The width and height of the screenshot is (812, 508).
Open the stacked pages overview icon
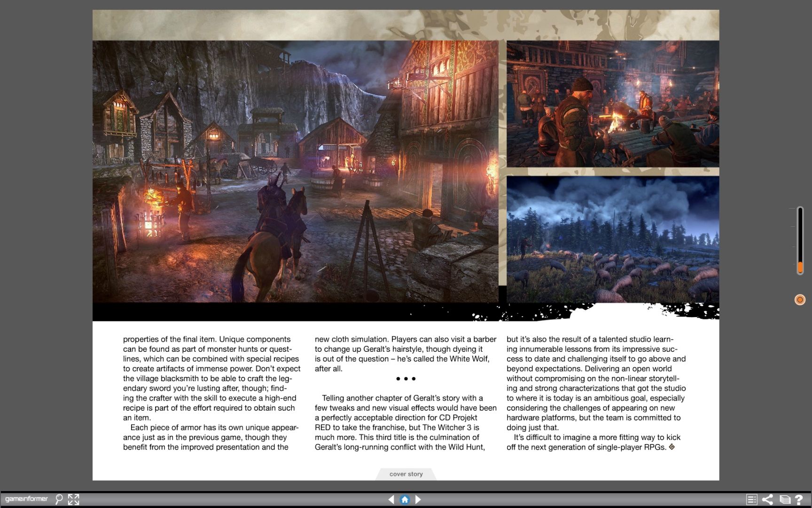pyautogui.click(x=784, y=500)
